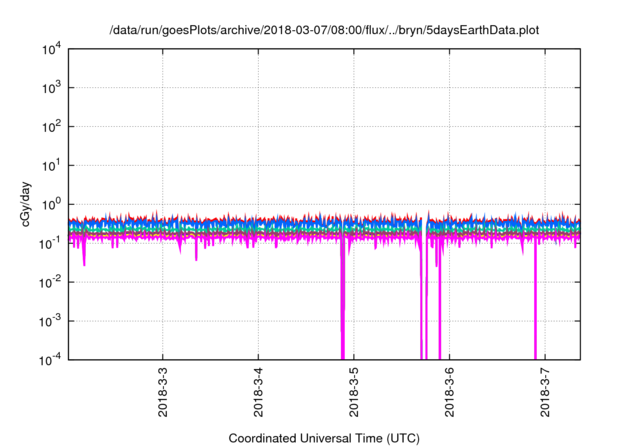Select the 10^-3 y-axis label
This screenshot has height=448, width=640.
click(x=50, y=322)
